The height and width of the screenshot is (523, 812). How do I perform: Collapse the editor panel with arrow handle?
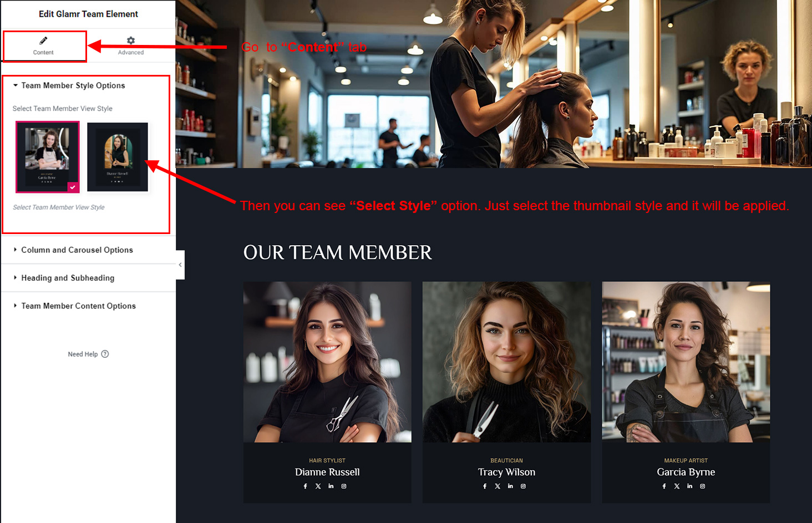pos(180,265)
